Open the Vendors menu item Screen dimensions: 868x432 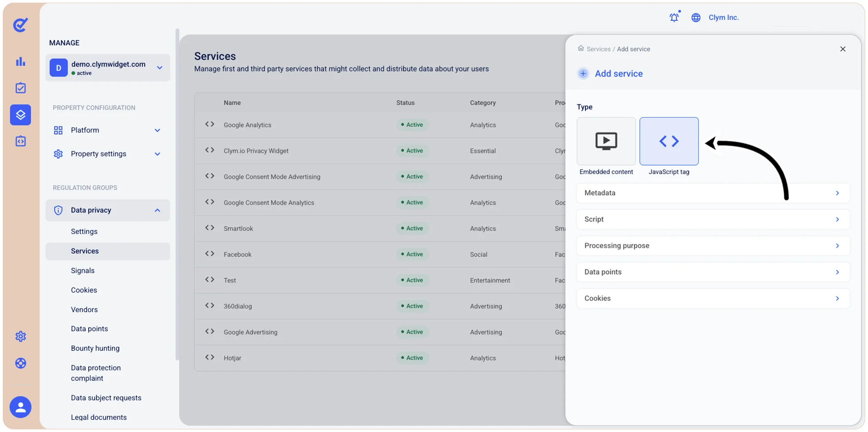pyautogui.click(x=84, y=309)
